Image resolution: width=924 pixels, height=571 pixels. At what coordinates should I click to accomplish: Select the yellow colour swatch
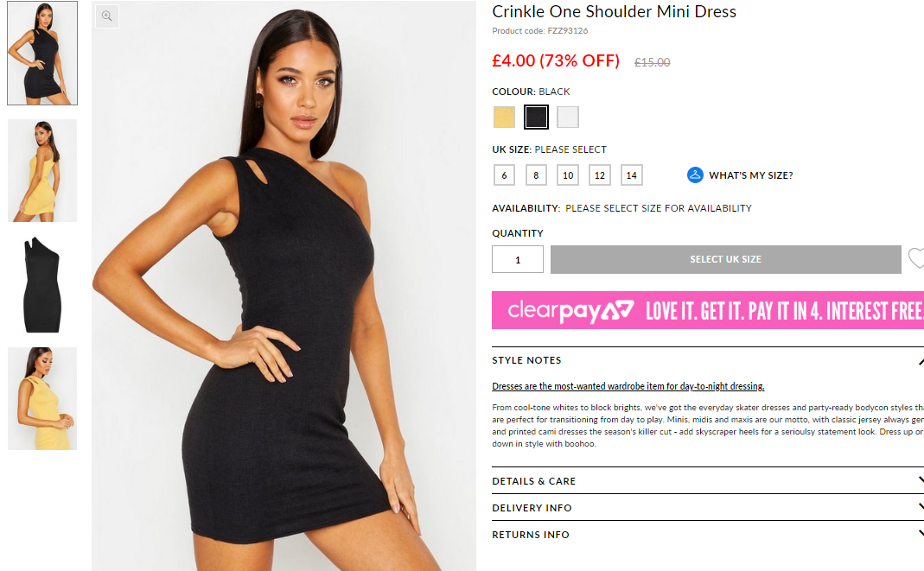point(504,117)
